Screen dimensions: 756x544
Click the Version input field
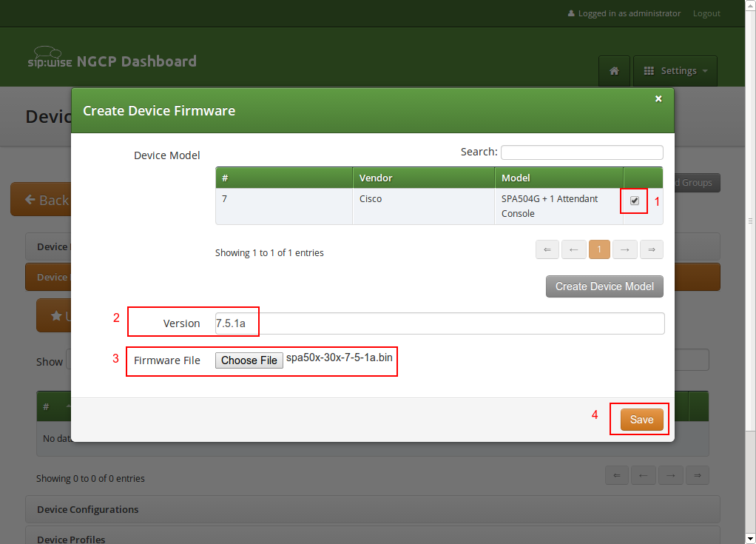439,323
